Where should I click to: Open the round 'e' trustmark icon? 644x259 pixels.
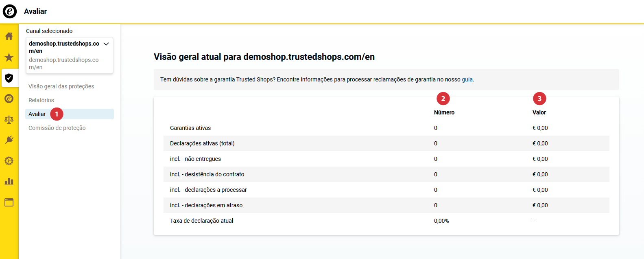9,99
